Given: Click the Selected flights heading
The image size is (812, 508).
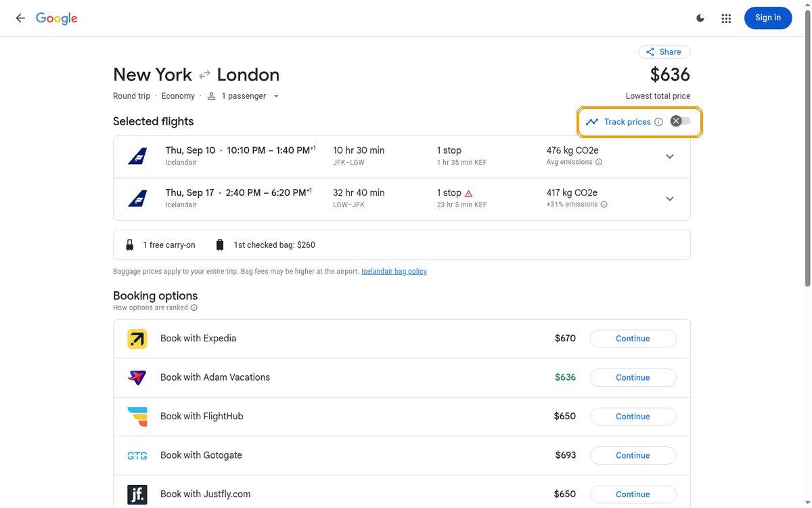Looking at the screenshot, I should 154,122.
